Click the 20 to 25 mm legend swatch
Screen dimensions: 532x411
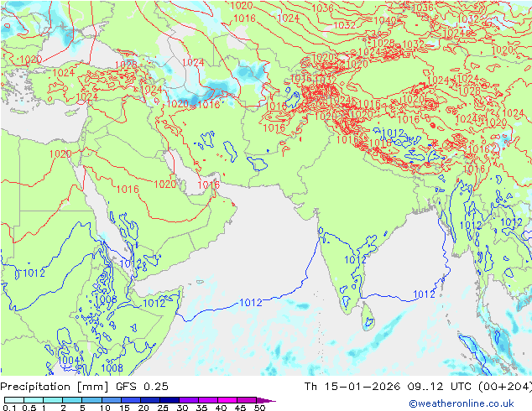149,400
